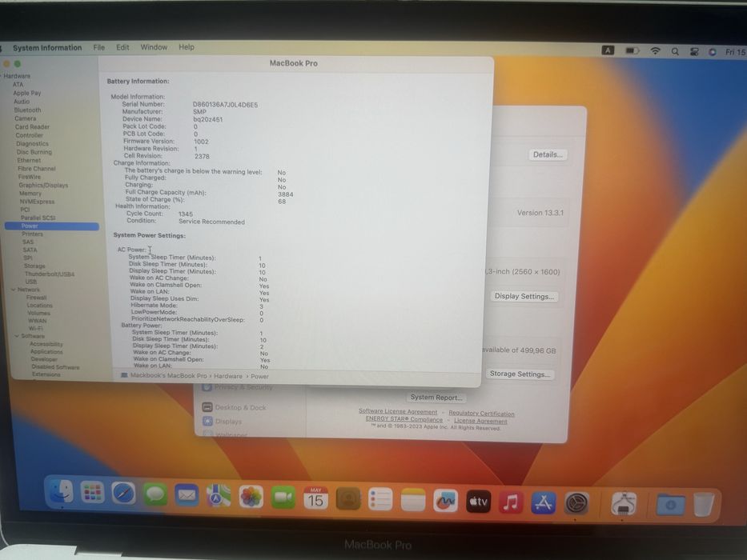Select Firewall under Network
Viewport: 747px width, 560px height.
[x=36, y=297]
